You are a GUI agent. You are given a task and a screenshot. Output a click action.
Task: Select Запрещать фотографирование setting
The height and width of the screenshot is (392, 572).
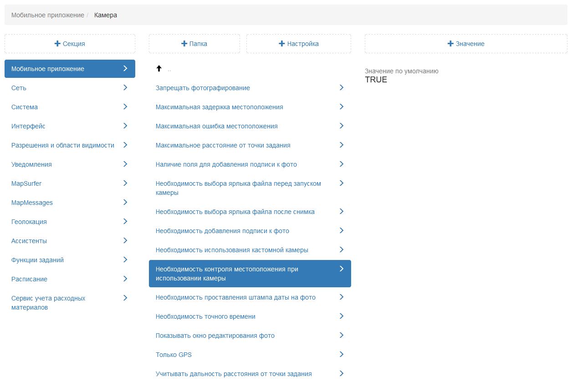point(250,88)
